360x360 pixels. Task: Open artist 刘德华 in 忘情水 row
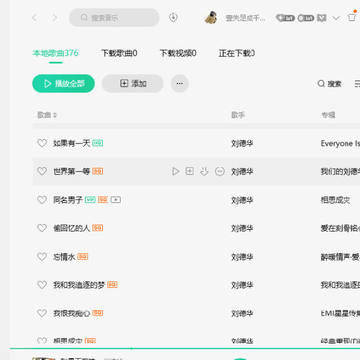point(242,257)
